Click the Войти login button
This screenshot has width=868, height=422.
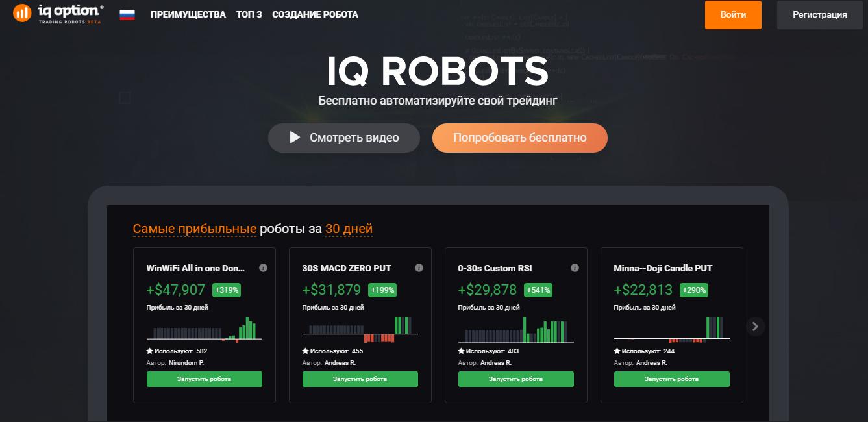(x=733, y=15)
